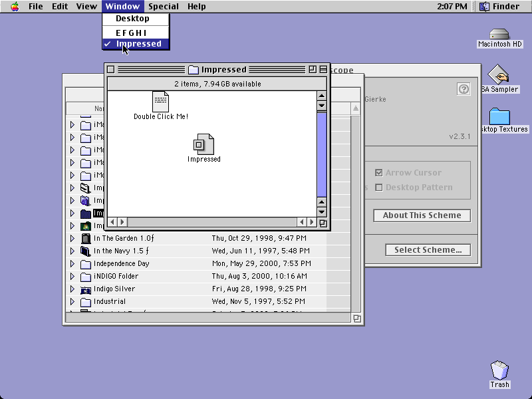The image size is (532, 399).
Task: Click the Impressed window title bar text
Action: pyautogui.click(x=224, y=70)
